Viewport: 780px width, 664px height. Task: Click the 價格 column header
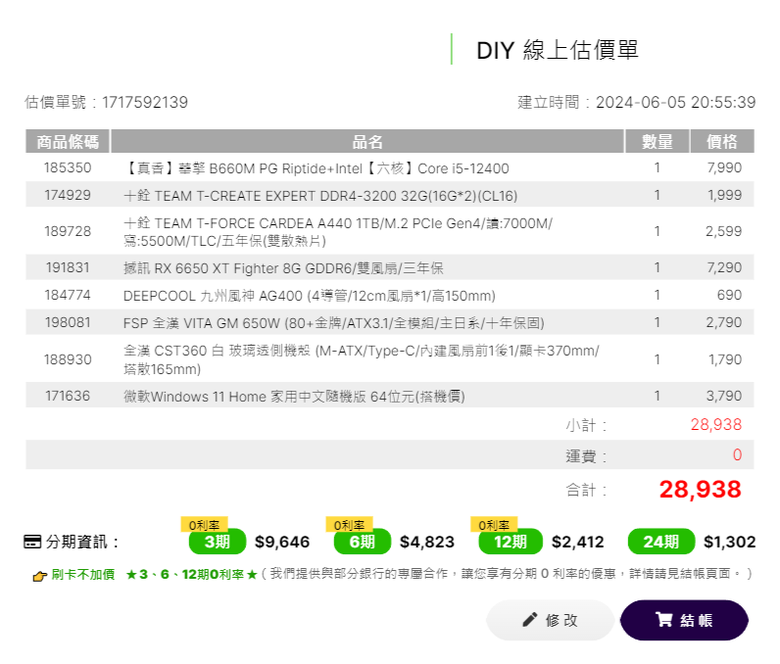click(x=722, y=141)
